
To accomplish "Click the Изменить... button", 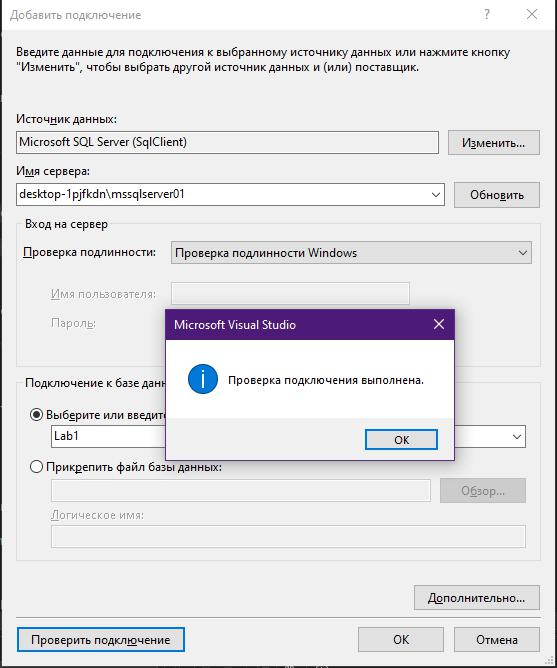I will point(494,143).
